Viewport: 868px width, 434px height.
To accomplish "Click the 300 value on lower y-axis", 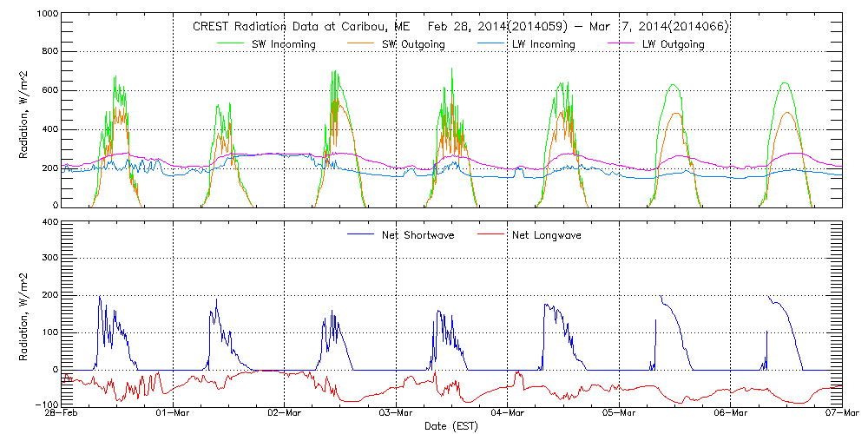I will [49, 260].
